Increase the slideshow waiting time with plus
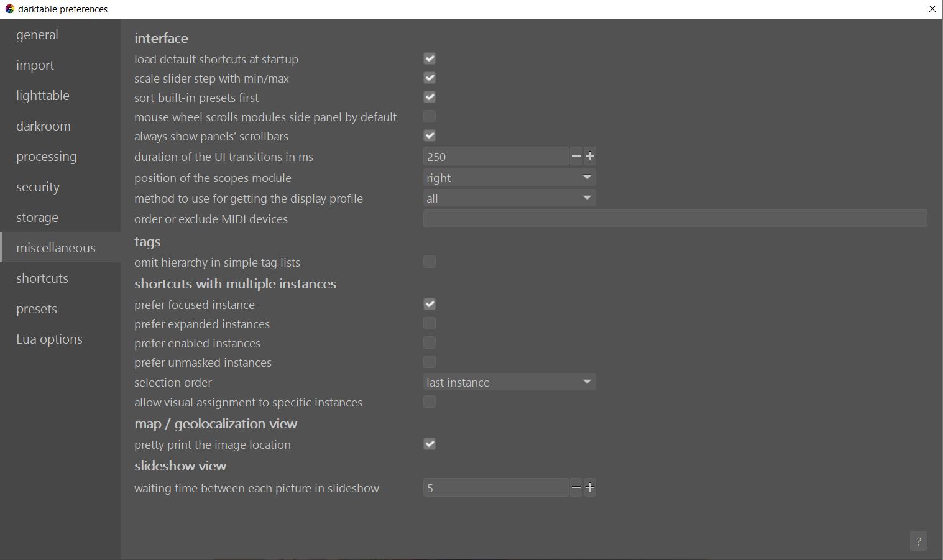This screenshot has height=560, width=943. pos(590,487)
